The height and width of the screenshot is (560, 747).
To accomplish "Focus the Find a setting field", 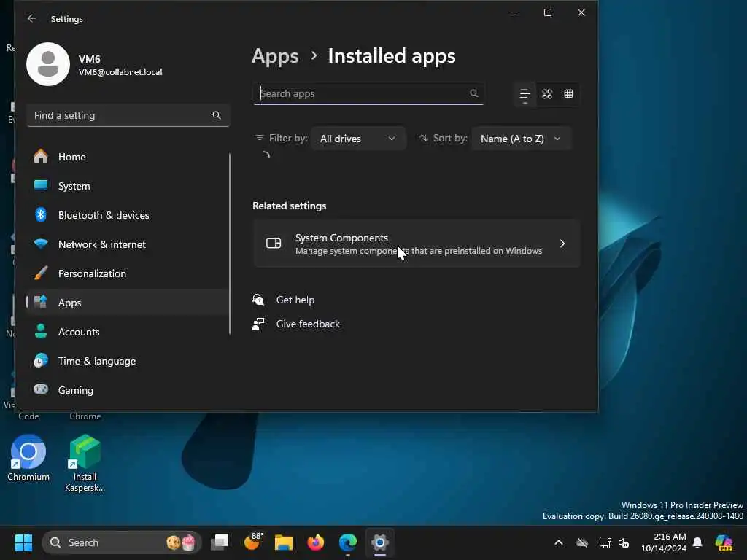I will point(128,115).
